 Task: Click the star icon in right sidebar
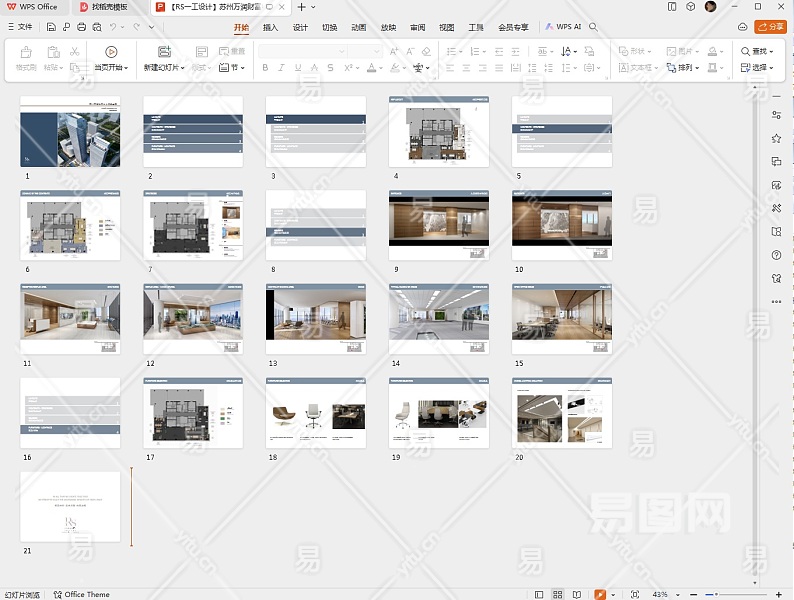(x=776, y=138)
